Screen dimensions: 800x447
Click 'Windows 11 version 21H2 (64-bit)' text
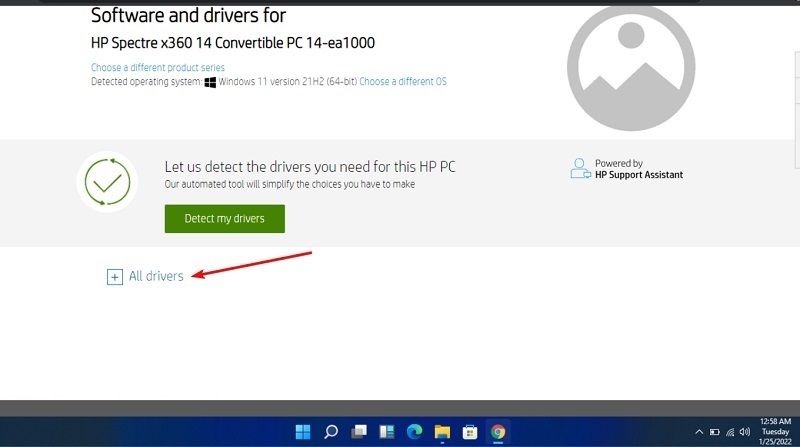pos(288,81)
